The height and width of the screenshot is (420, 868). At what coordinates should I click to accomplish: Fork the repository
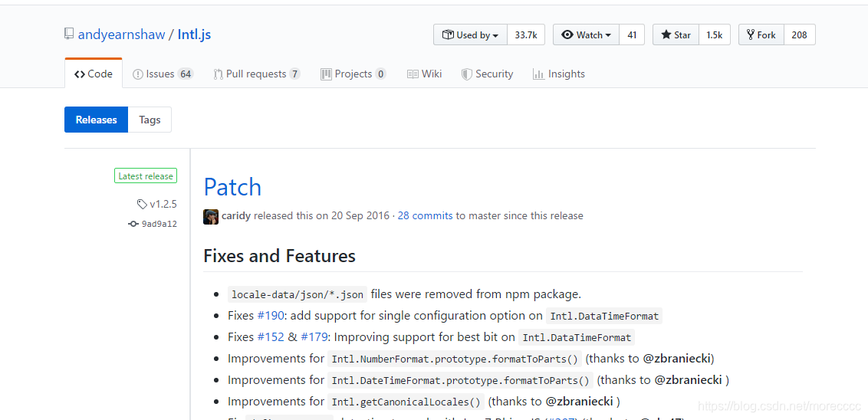[761, 34]
